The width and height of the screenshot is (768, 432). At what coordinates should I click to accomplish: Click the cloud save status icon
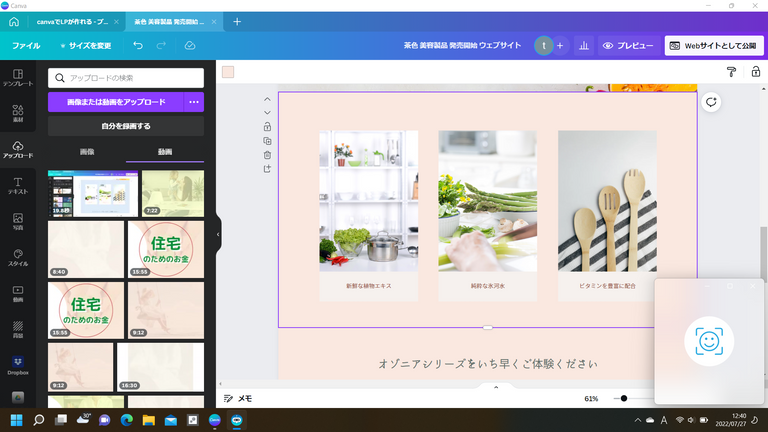(x=190, y=46)
